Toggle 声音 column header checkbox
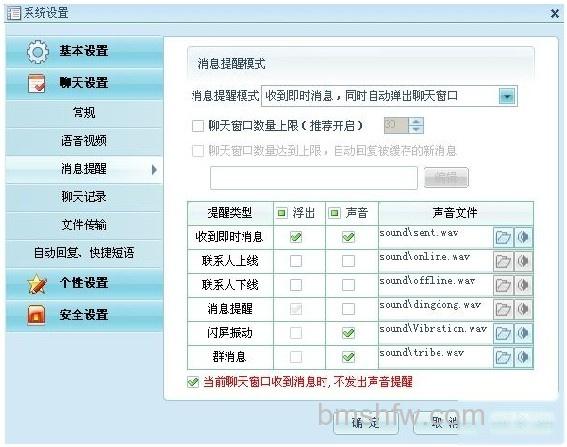The height and width of the screenshot is (447, 567). pyautogui.click(x=334, y=213)
